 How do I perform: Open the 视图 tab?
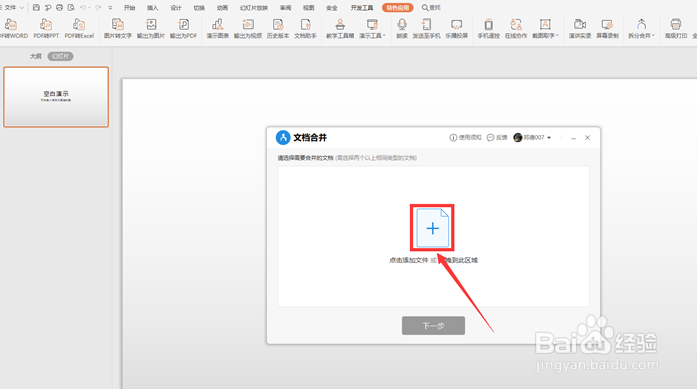pos(308,8)
